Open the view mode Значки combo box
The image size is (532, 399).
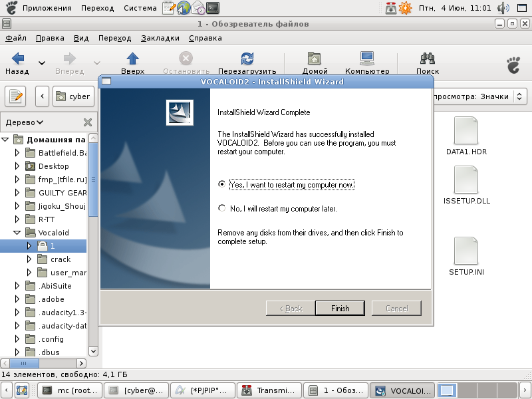tap(479, 96)
